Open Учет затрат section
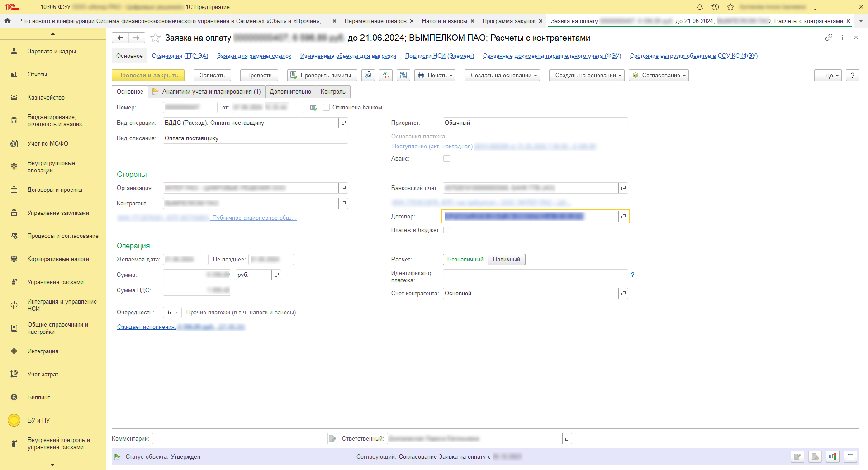Screen dimensions: 868x470 (43, 375)
